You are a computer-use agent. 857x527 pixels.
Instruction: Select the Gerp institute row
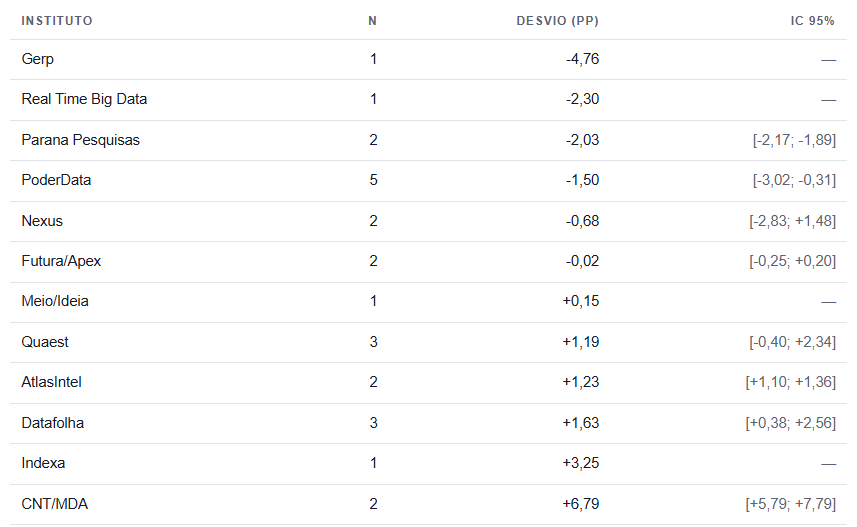click(428, 60)
